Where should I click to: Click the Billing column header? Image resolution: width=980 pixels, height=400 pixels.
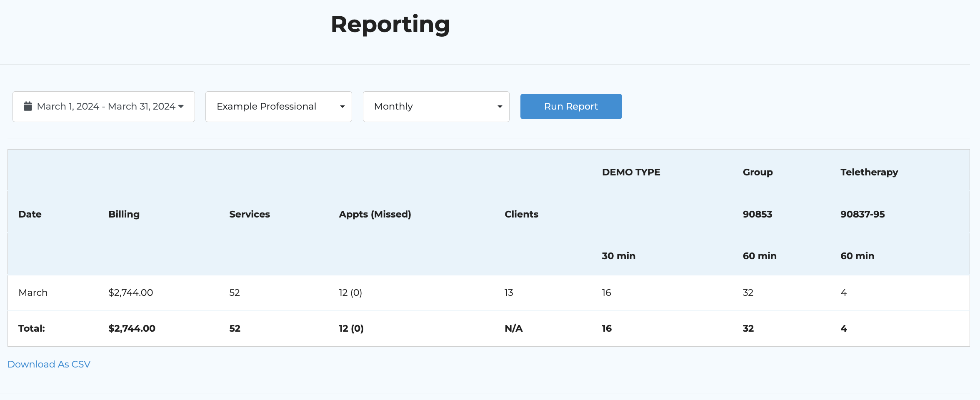tap(124, 214)
